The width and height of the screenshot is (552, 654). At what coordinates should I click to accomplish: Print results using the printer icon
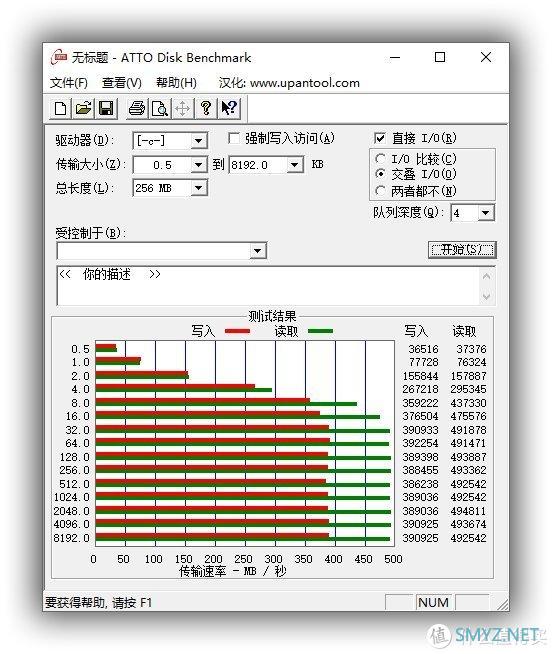[x=137, y=109]
